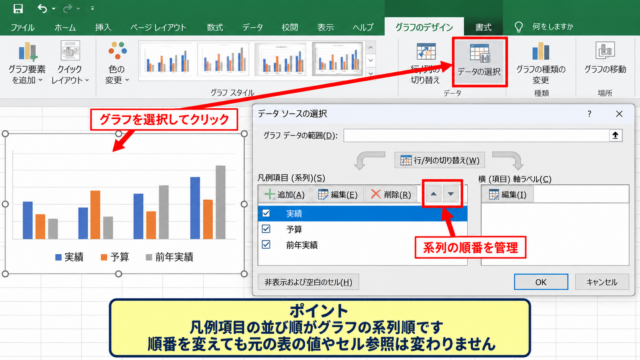Switch to the 数式 tab

tap(215, 27)
